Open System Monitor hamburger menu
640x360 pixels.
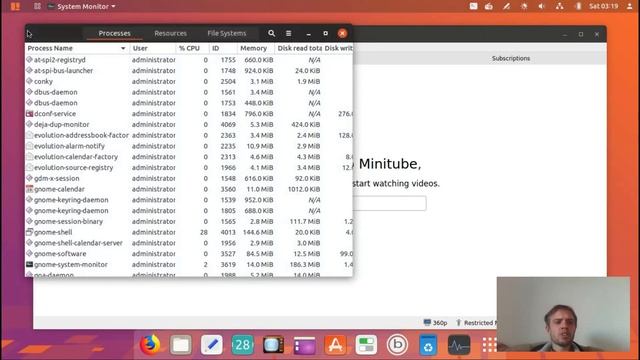[289, 33]
